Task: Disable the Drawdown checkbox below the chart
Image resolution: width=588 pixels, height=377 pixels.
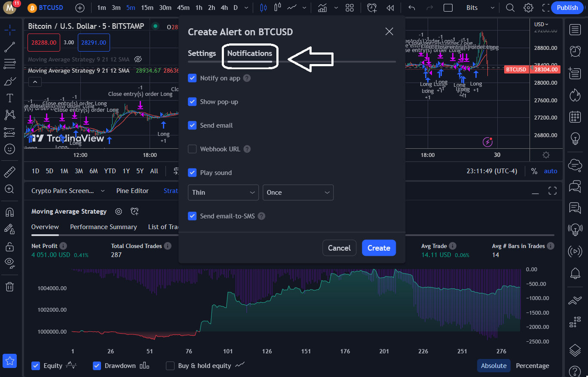Action: point(97,365)
